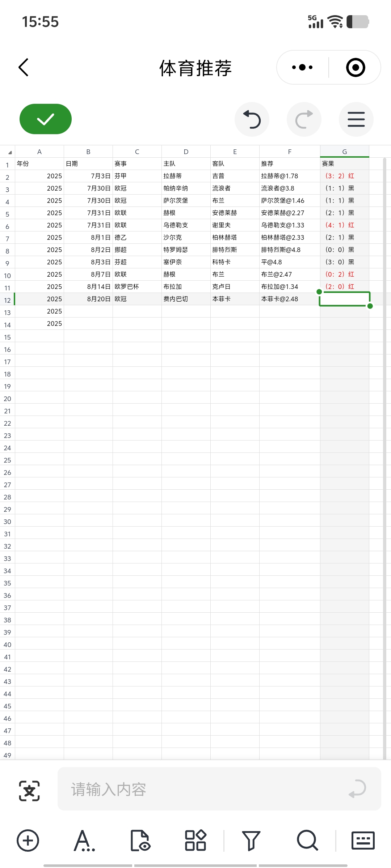Open text formatting letter A tool
The image size is (391, 868).
pos(84,840)
